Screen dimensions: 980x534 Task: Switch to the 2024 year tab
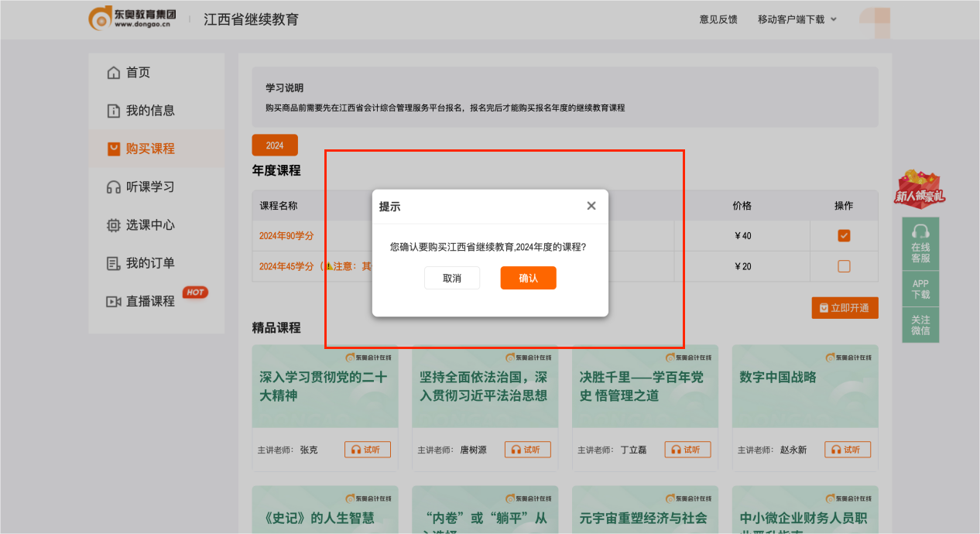(x=275, y=145)
